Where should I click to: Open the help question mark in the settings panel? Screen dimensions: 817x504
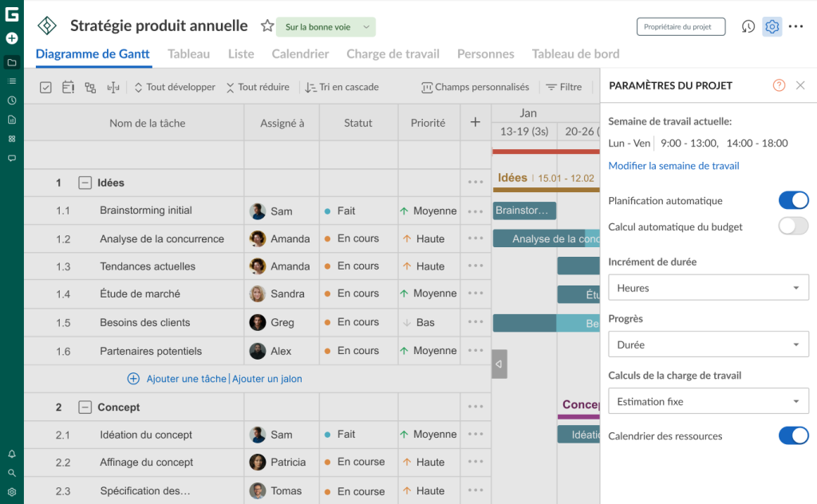point(779,85)
